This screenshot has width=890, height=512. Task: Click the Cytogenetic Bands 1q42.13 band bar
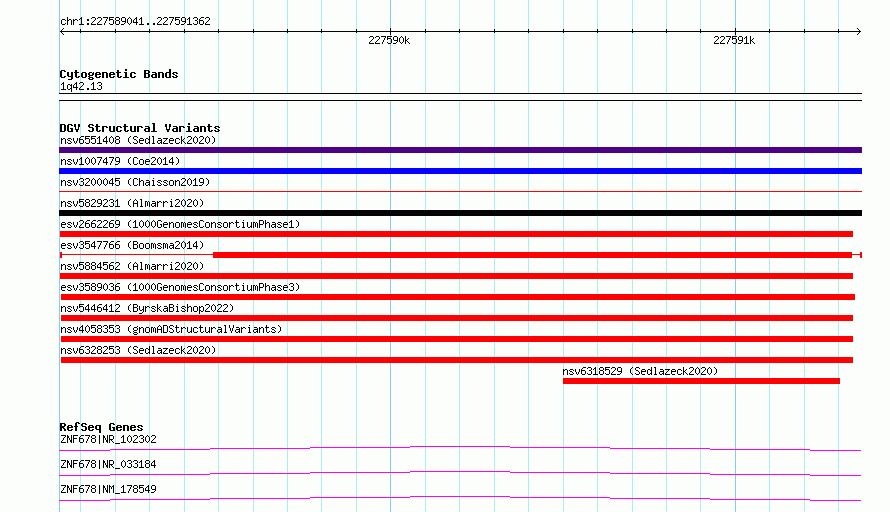[460, 97]
